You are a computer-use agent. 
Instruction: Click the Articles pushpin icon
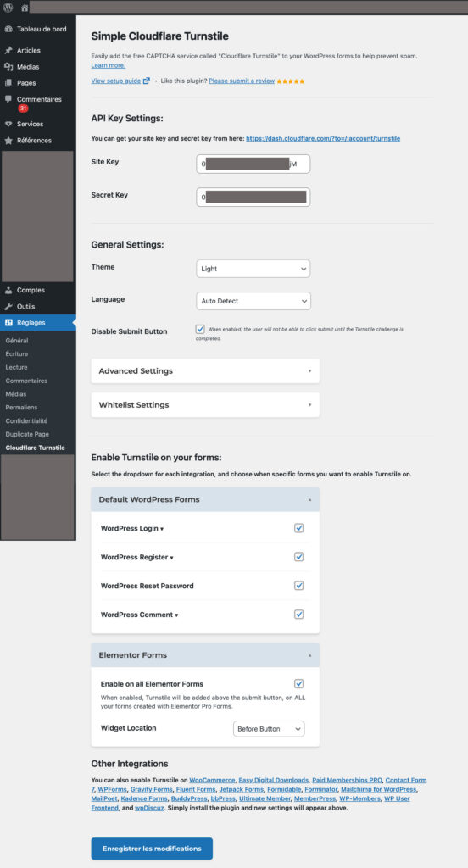tap(8, 50)
